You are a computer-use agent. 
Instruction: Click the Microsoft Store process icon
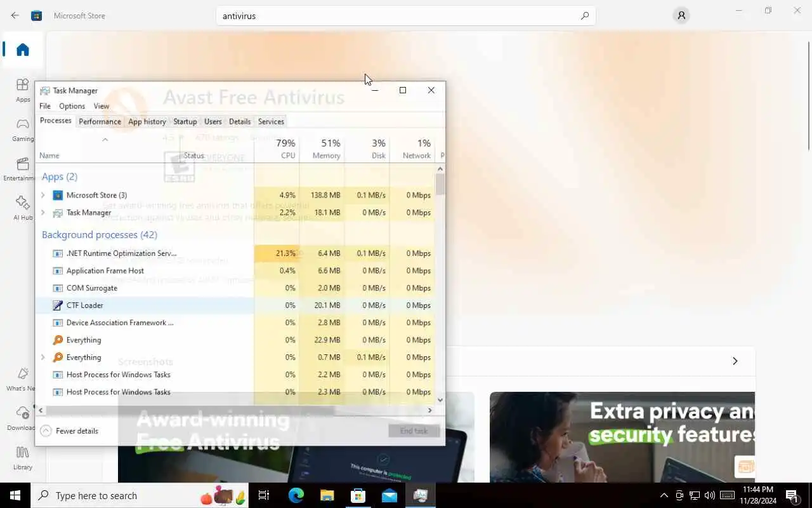tap(58, 195)
